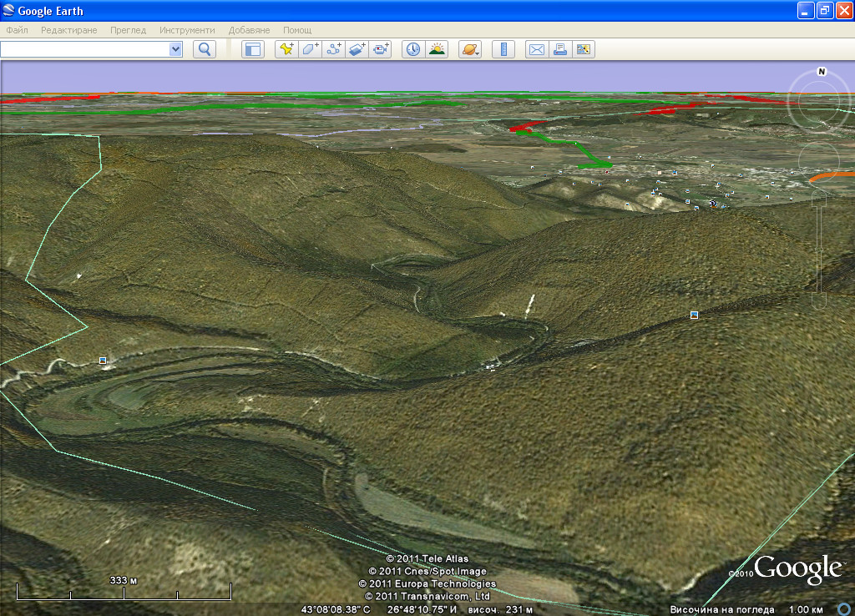
Task: Click the N north compass button
Action: tap(822, 72)
